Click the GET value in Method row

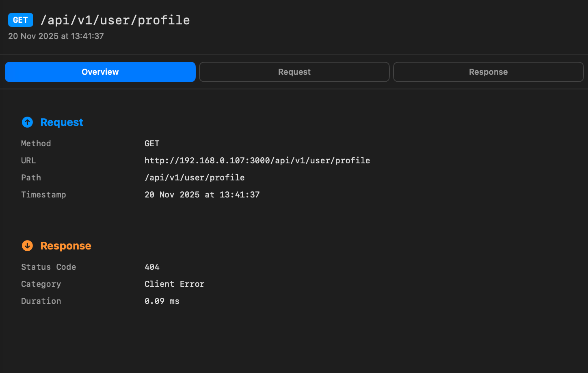[x=152, y=143]
